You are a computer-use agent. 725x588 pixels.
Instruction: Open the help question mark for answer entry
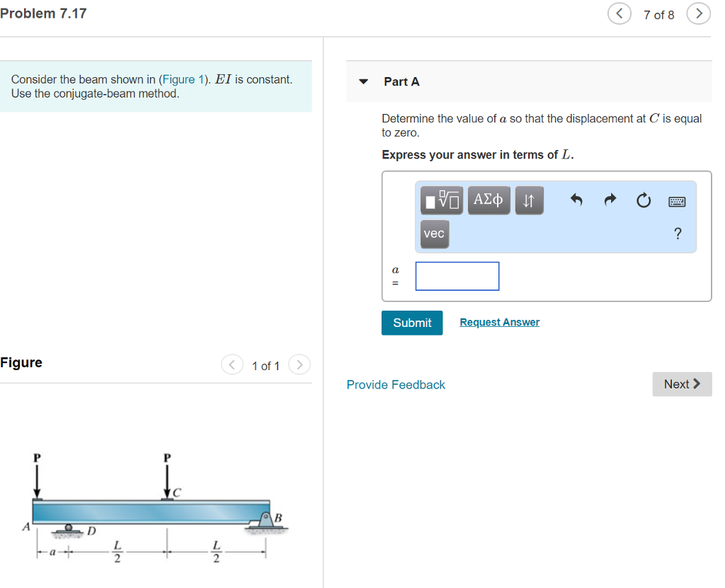tap(678, 234)
